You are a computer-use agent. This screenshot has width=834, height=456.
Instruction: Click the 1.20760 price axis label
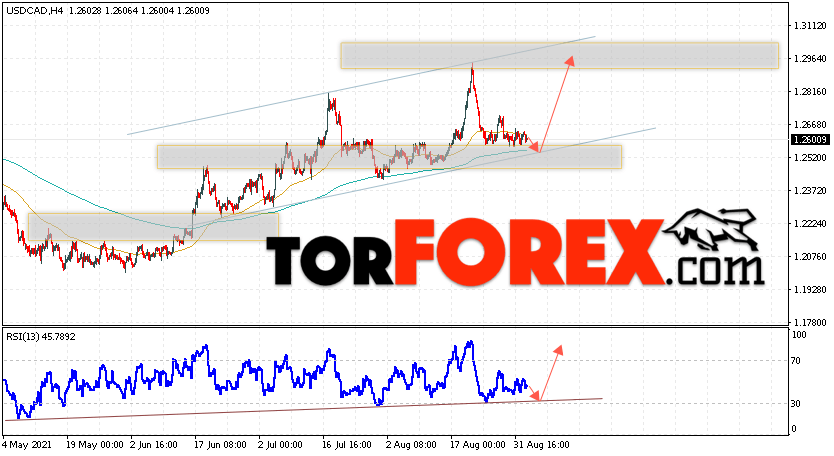pyautogui.click(x=810, y=256)
